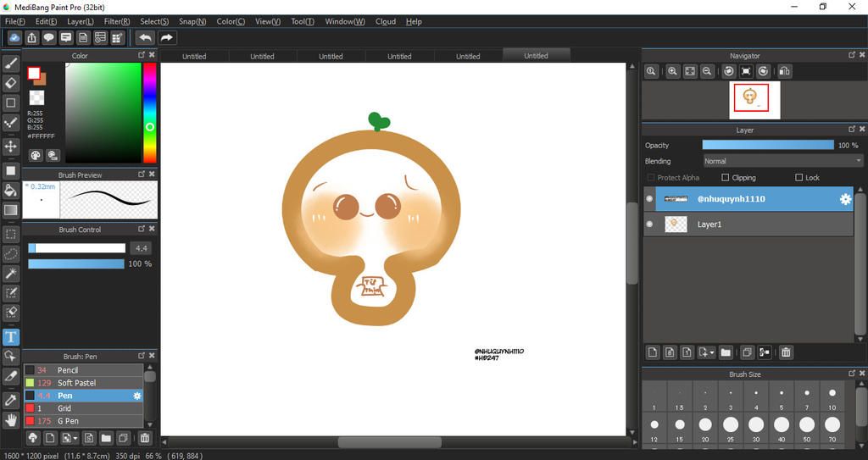Select the Magic Wand tool
The image size is (868, 460).
(10, 274)
